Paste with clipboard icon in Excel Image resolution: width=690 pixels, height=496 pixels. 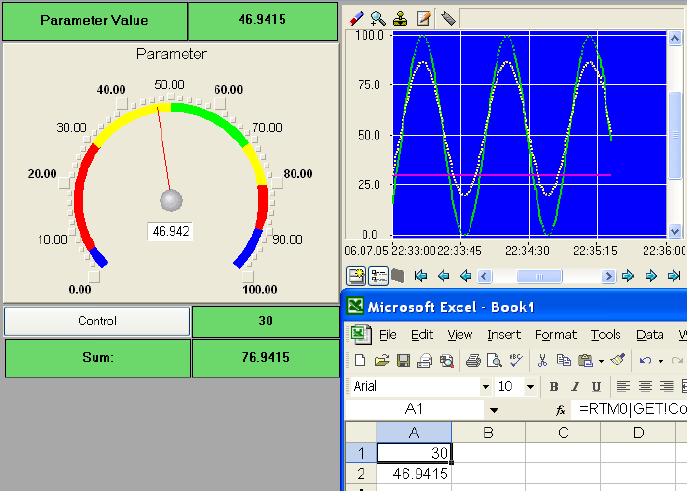tap(585, 360)
